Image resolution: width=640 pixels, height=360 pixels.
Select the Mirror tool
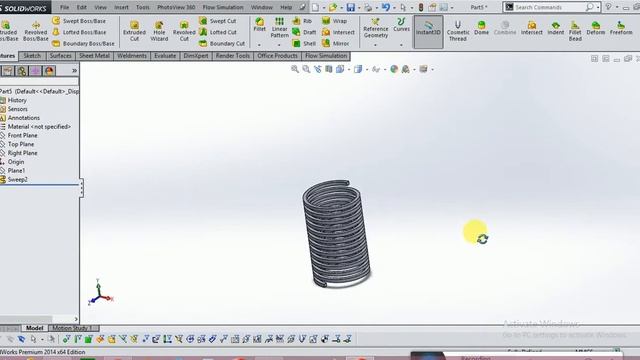tap(336, 43)
